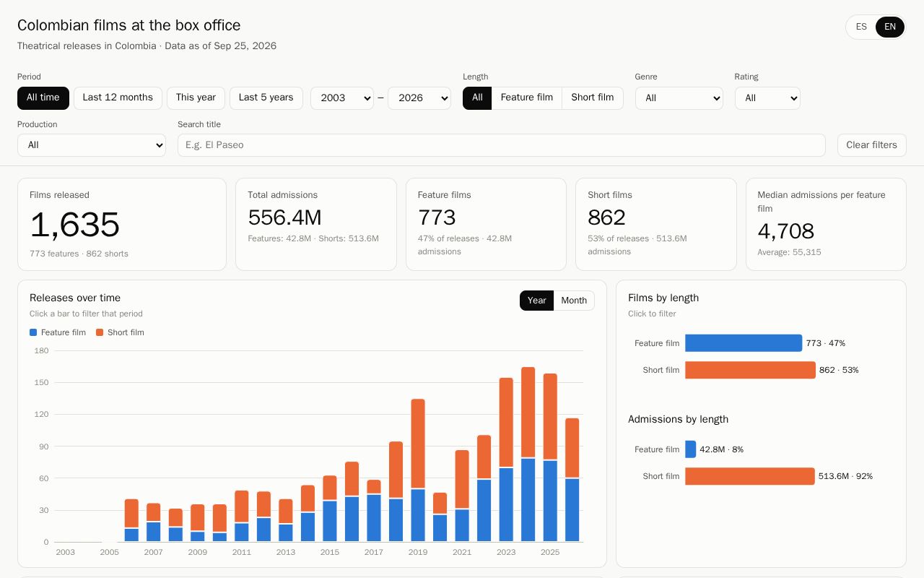
Task: Click the '862 · 53%' label
Action: point(839,370)
